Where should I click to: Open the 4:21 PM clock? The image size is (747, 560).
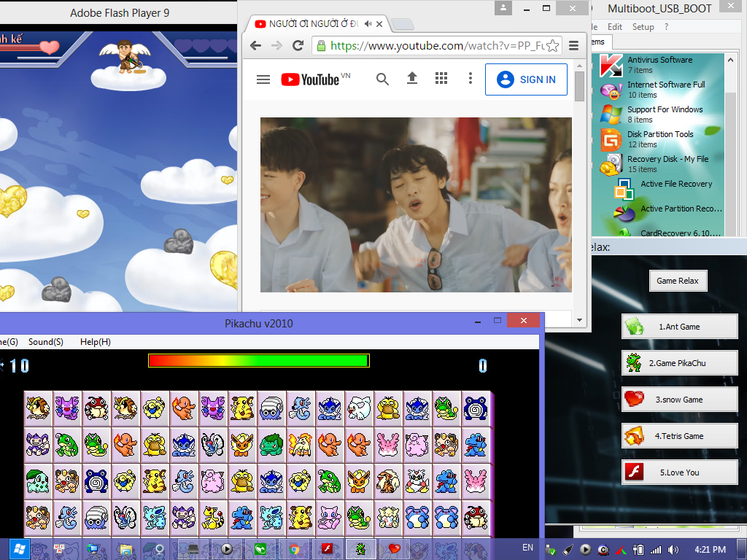[x=710, y=550]
